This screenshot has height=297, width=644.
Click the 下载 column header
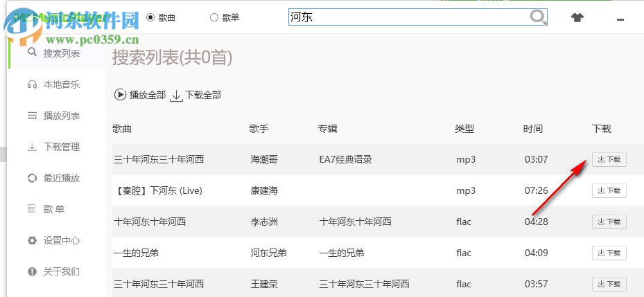click(x=602, y=129)
